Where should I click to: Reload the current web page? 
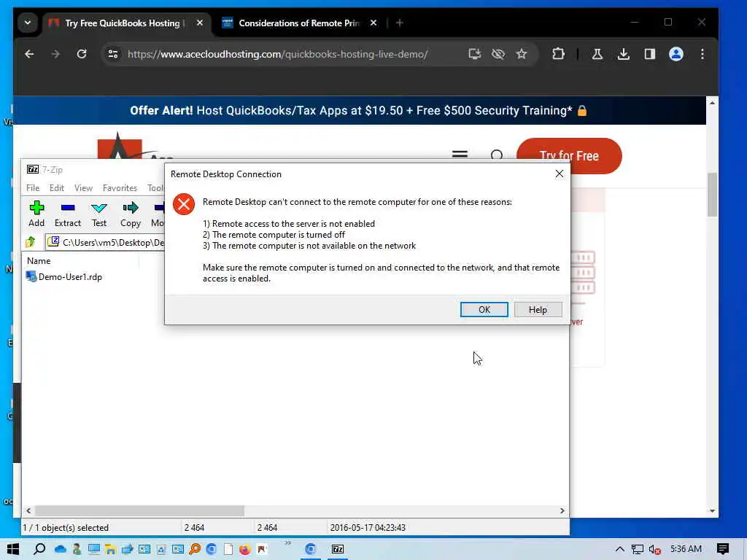[x=82, y=54]
